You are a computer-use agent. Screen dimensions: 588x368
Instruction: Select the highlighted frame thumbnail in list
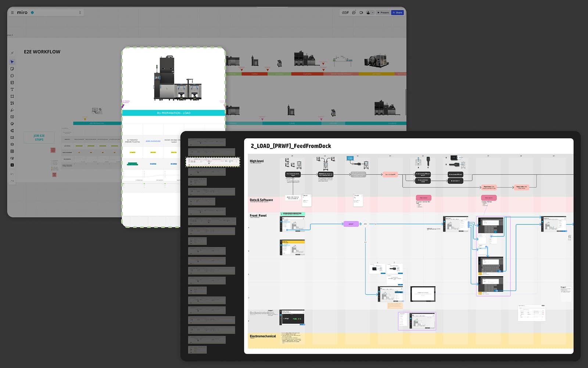(213, 162)
